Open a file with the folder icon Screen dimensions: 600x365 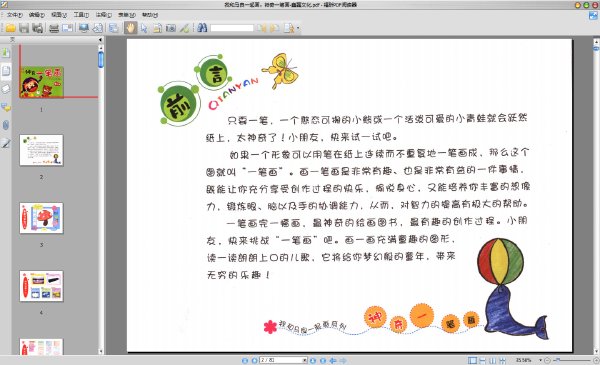pyautogui.click(x=10, y=28)
